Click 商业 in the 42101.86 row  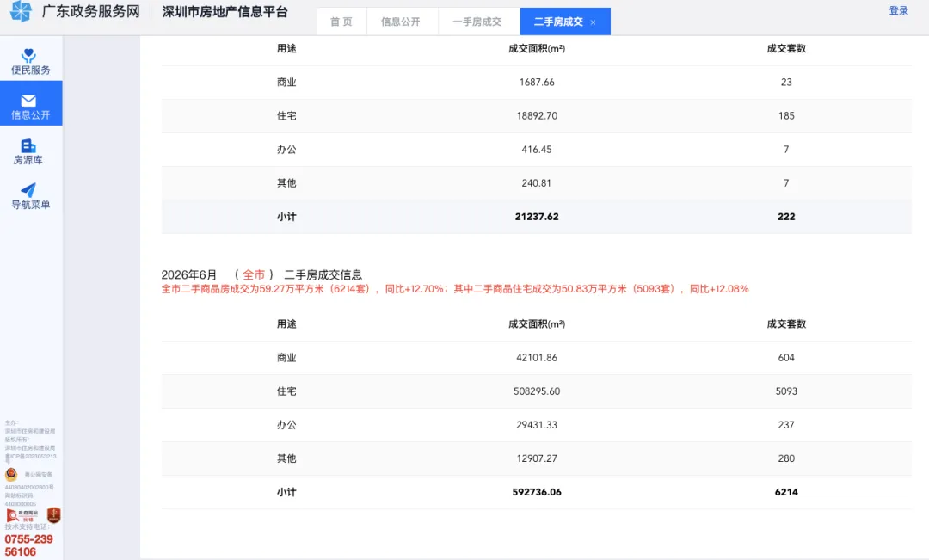tap(286, 358)
